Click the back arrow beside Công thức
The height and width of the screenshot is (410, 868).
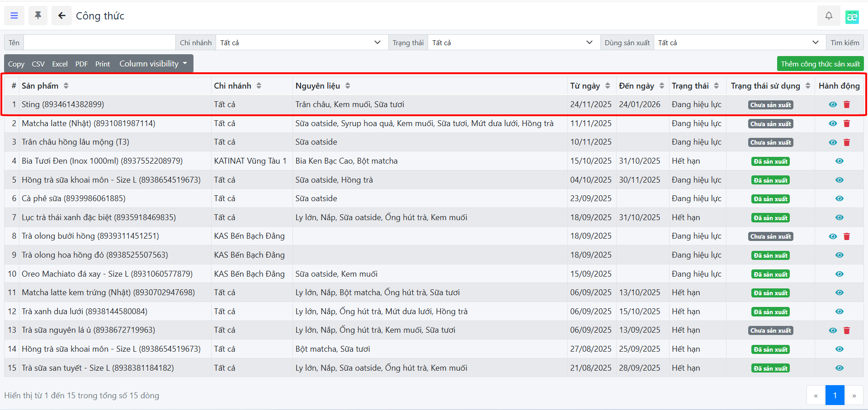[x=61, y=16]
